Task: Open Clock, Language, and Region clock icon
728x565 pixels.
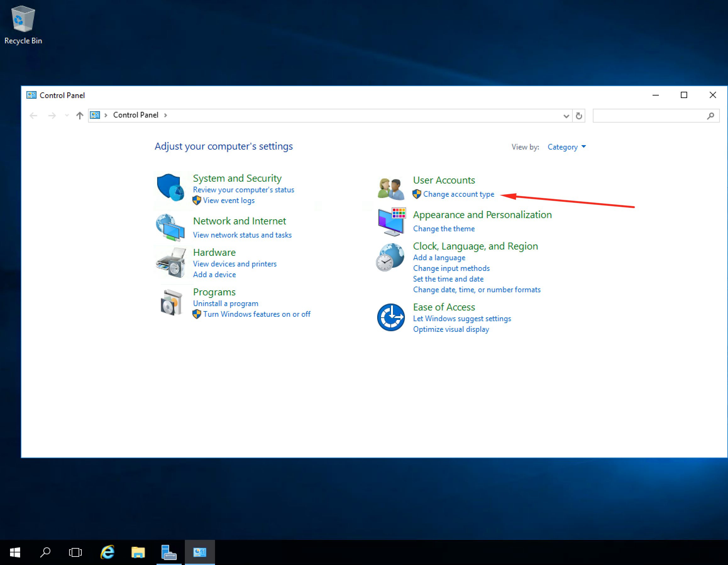Action: click(x=390, y=256)
